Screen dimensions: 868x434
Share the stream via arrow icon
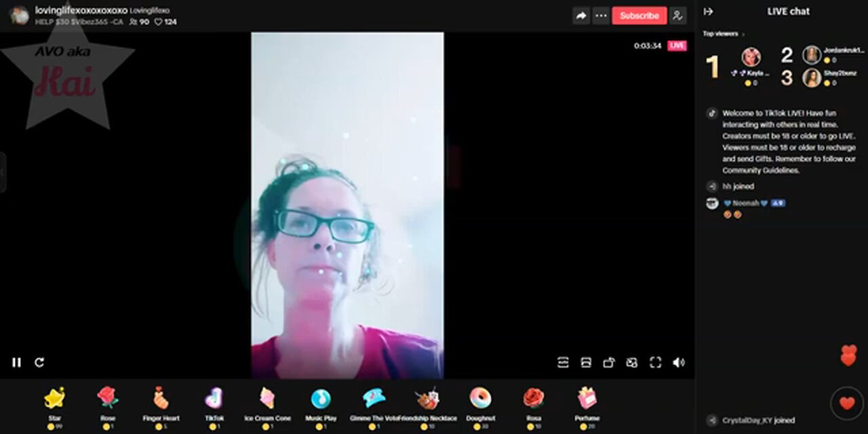pyautogui.click(x=581, y=16)
